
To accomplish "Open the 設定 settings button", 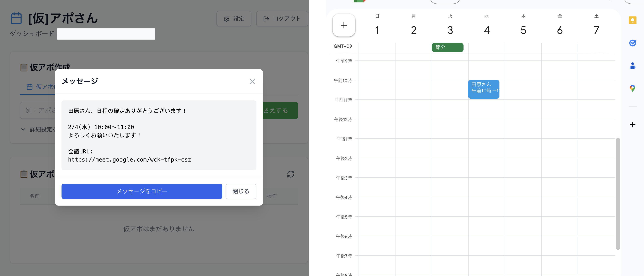I will 234,18.
